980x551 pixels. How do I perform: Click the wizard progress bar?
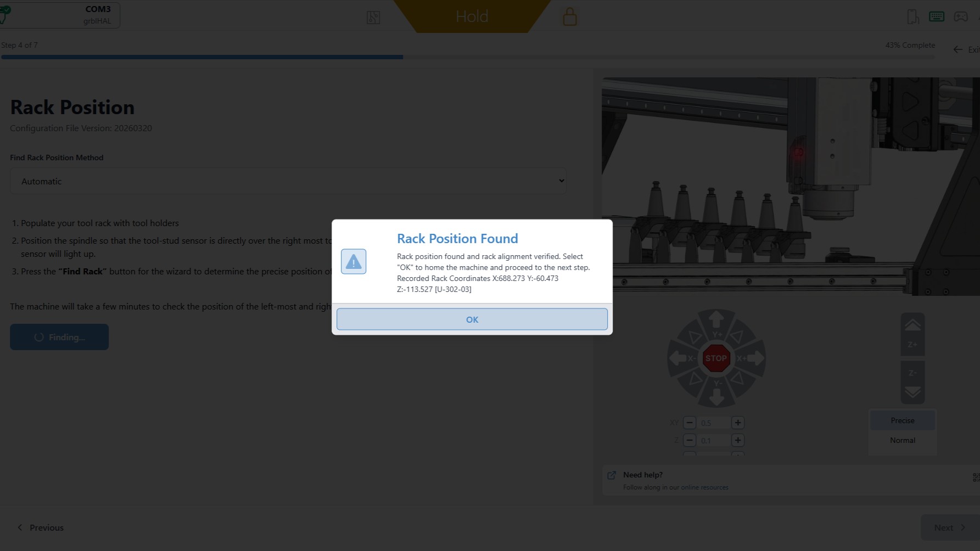point(468,57)
